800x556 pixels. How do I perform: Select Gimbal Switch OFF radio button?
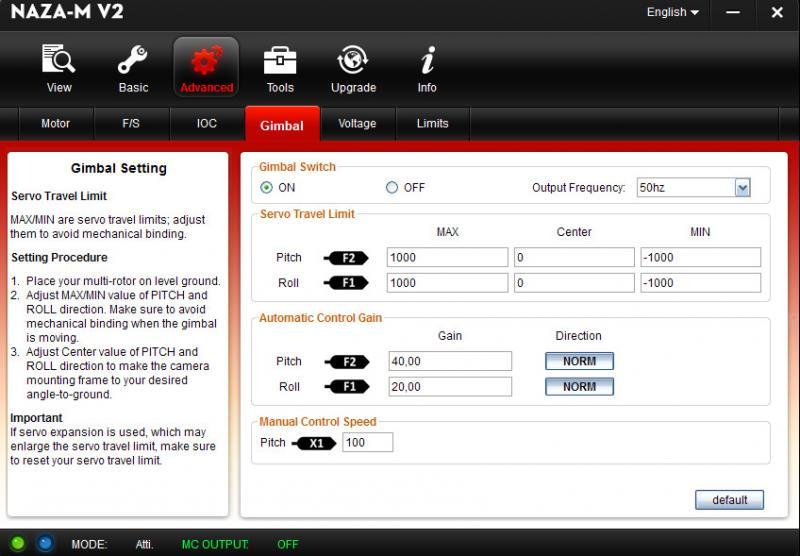pos(392,187)
